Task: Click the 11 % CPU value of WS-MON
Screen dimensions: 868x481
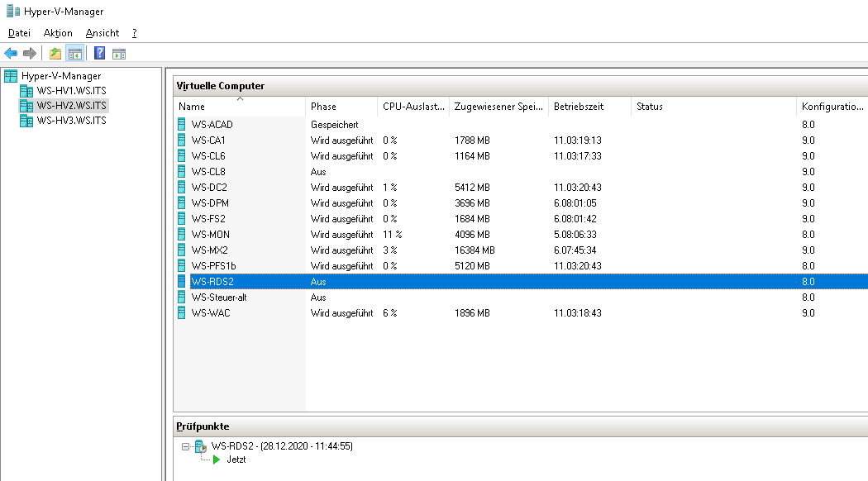Action: 392,234
